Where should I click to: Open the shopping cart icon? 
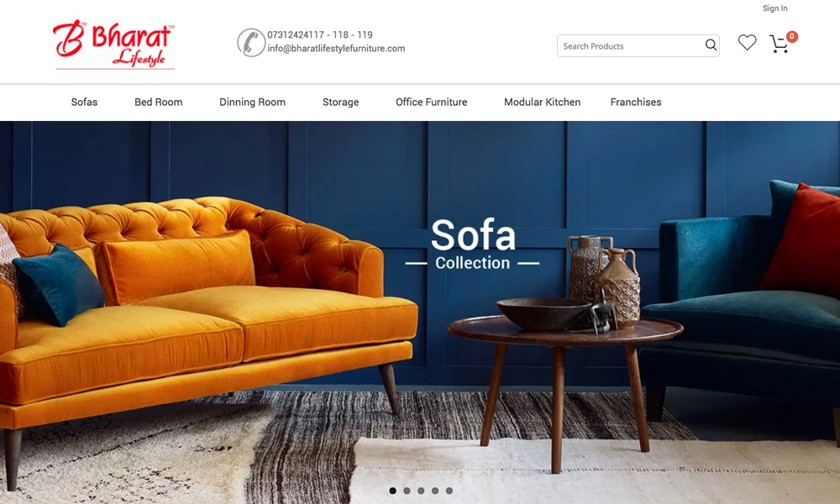tap(779, 44)
